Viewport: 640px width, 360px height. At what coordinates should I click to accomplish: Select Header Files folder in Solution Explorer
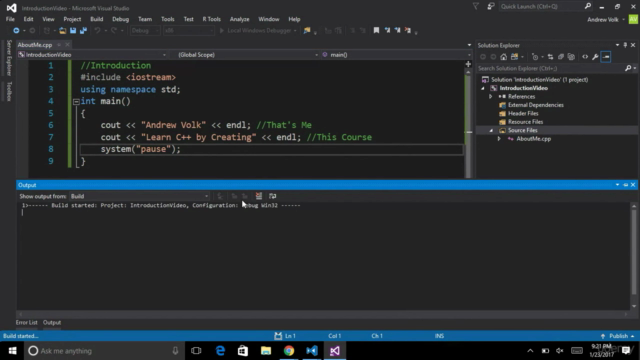point(523,113)
